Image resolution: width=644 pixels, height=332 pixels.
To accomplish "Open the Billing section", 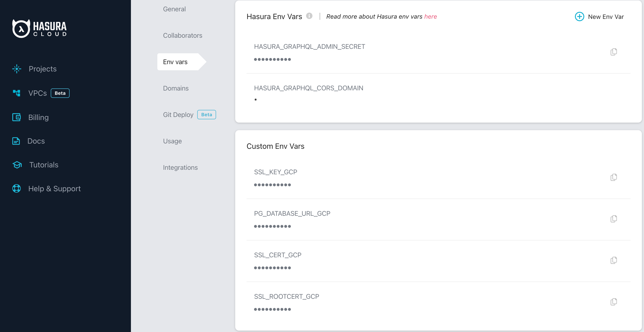I will (x=38, y=117).
